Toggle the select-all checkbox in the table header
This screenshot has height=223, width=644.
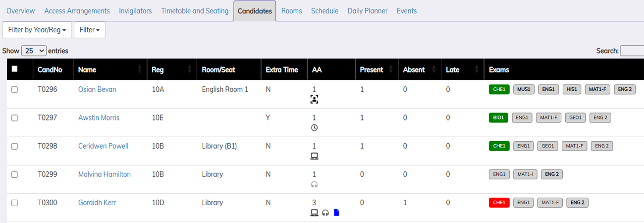(x=14, y=69)
